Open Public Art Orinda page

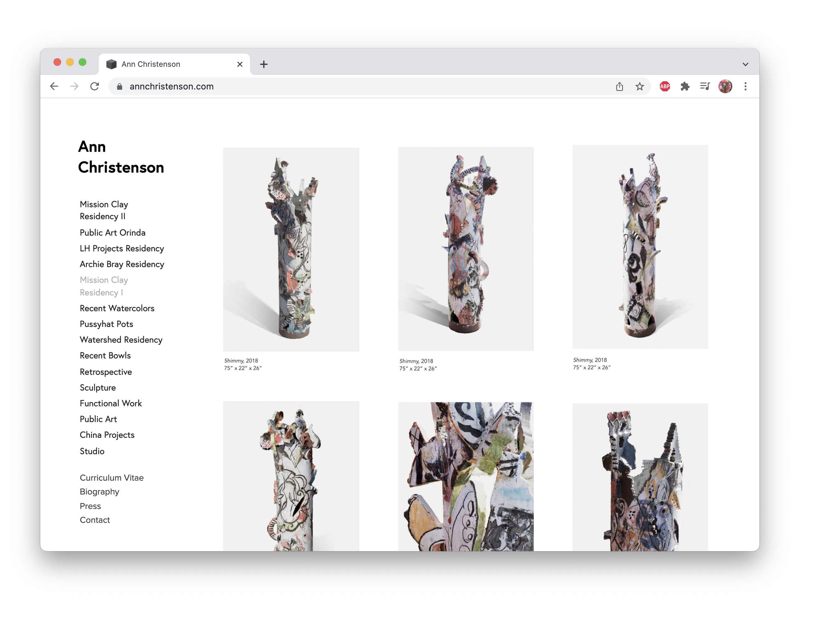click(x=112, y=233)
